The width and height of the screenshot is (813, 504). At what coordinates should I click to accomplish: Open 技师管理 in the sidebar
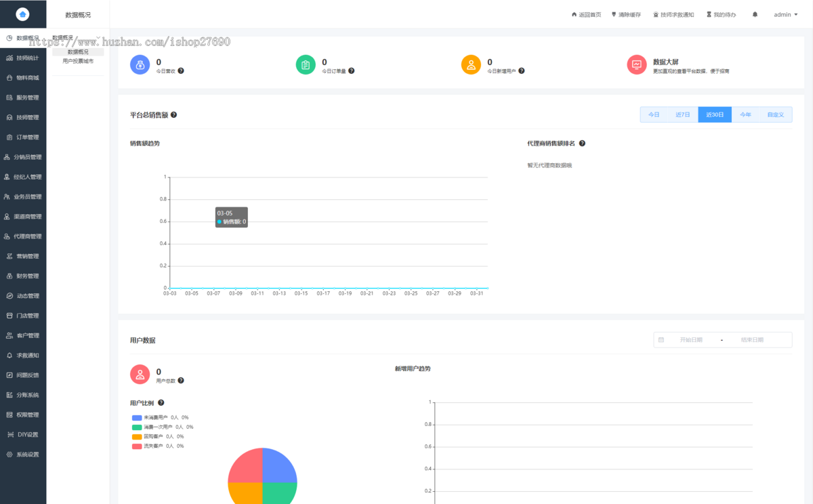pyautogui.click(x=23, y=117)
